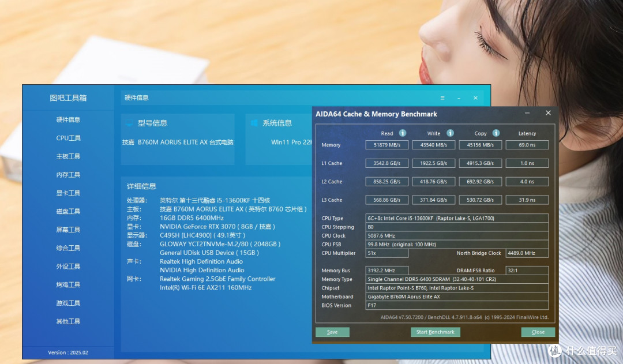623x364 pixels.
Task: Click the Write info icon in AIDA64
Action: tap(450, 133)
